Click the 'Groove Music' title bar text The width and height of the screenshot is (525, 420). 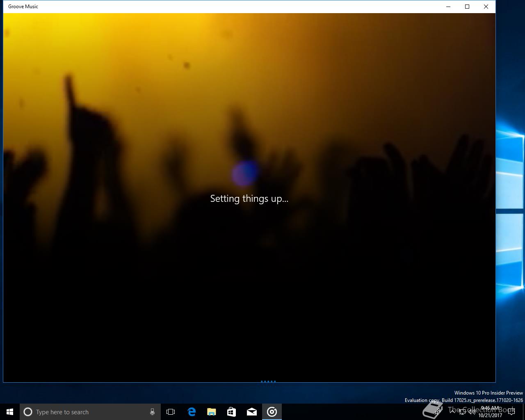(x=23, y=7)
